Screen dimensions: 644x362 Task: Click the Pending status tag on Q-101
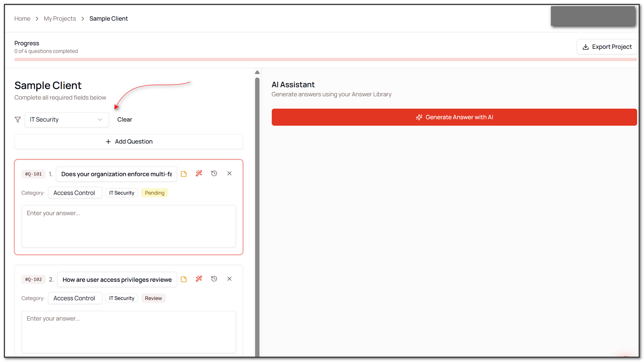[x=155, y=193]
